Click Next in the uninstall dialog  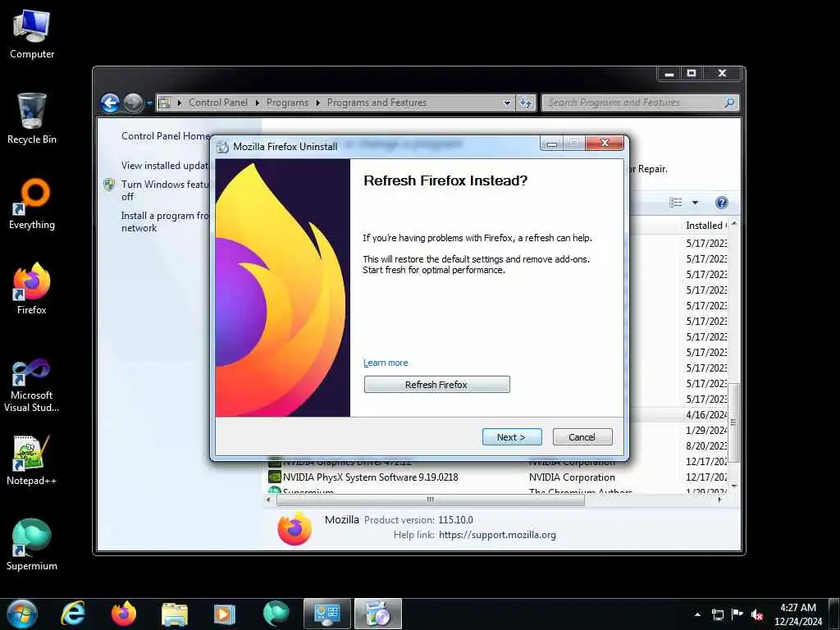(x=512, y=437)
